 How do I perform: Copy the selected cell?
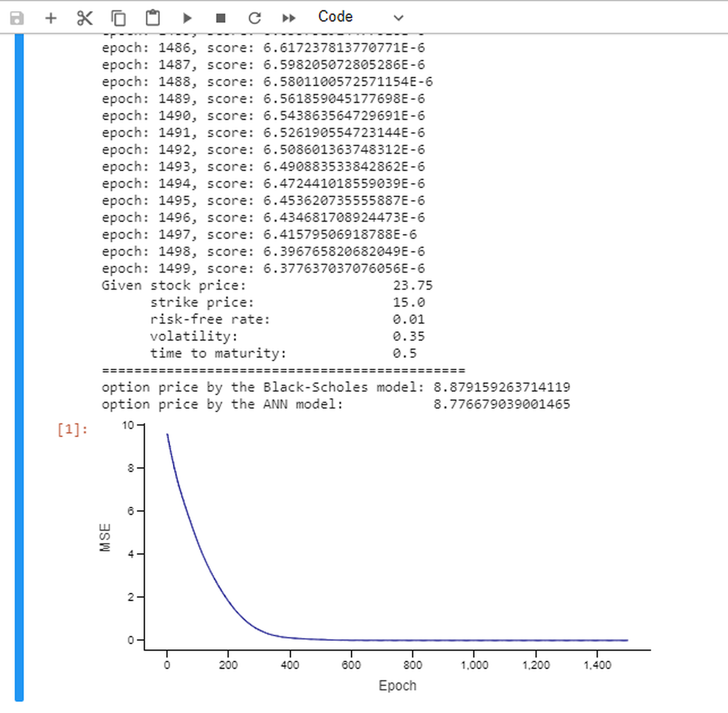coord(118,18)
